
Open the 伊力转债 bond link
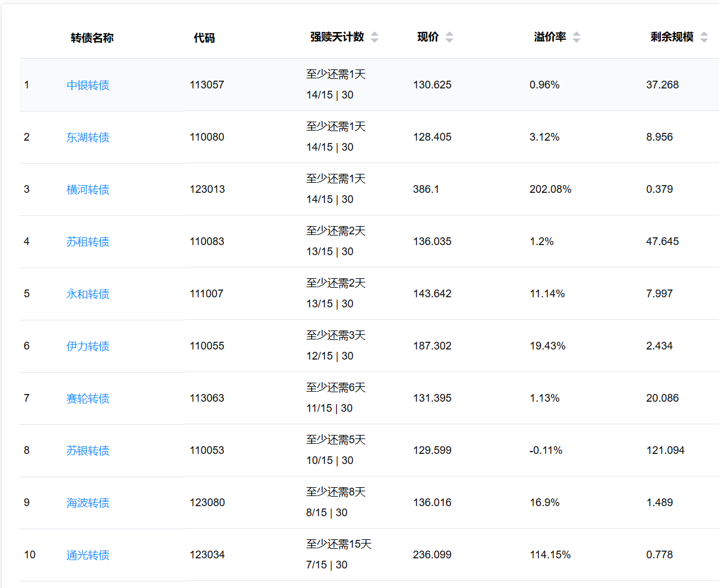[x=88, y=346]
